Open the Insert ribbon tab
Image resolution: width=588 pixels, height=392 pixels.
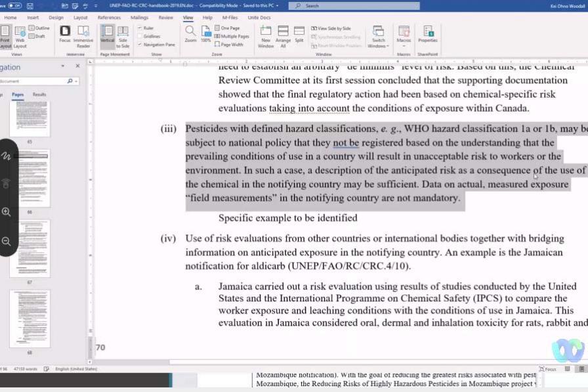pos(33,18)
